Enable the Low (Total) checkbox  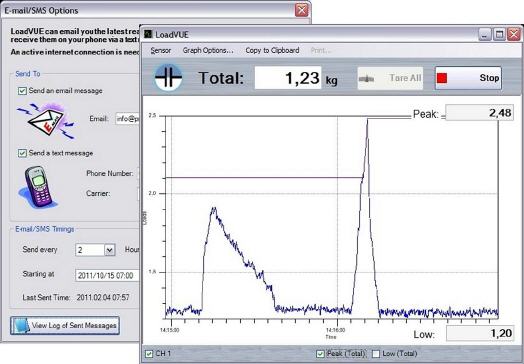click(x=376, y=353)
